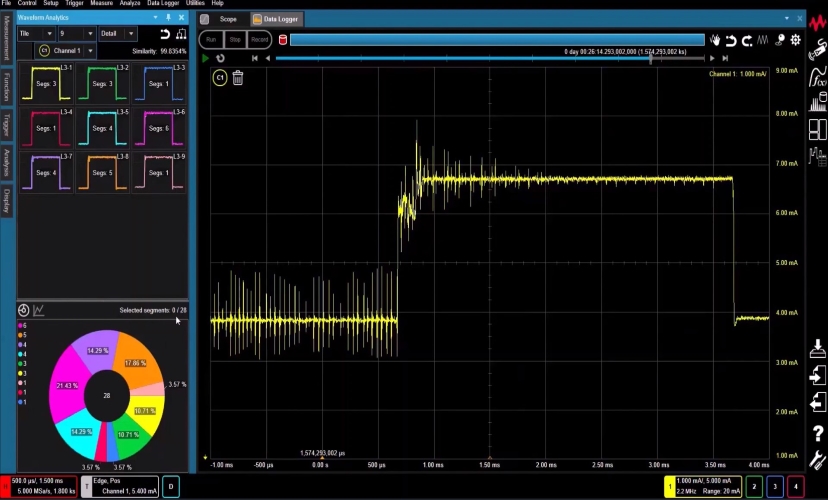Open the data logger settings gear
The width and height of the screenshot is (828, 500).
(795, 40)
